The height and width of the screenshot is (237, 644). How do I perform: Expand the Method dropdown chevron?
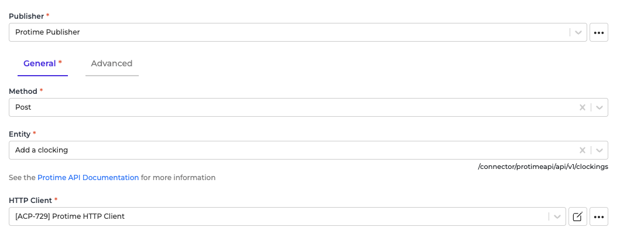[600, 107]
